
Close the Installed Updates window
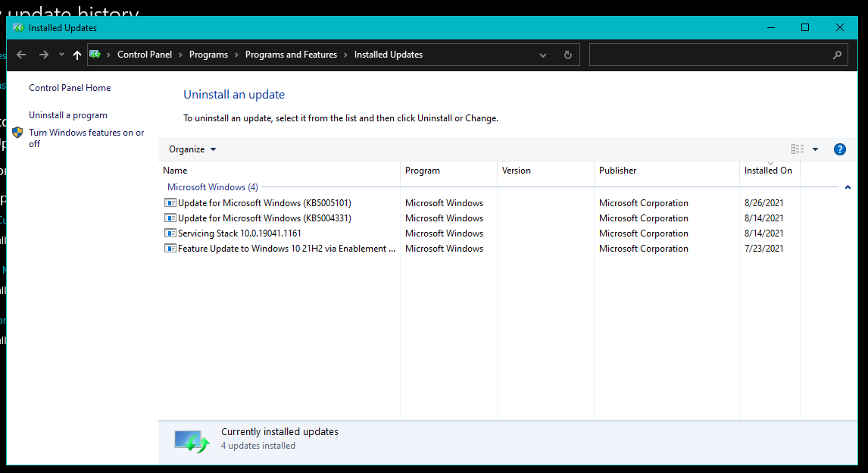(x=840, y=28)
